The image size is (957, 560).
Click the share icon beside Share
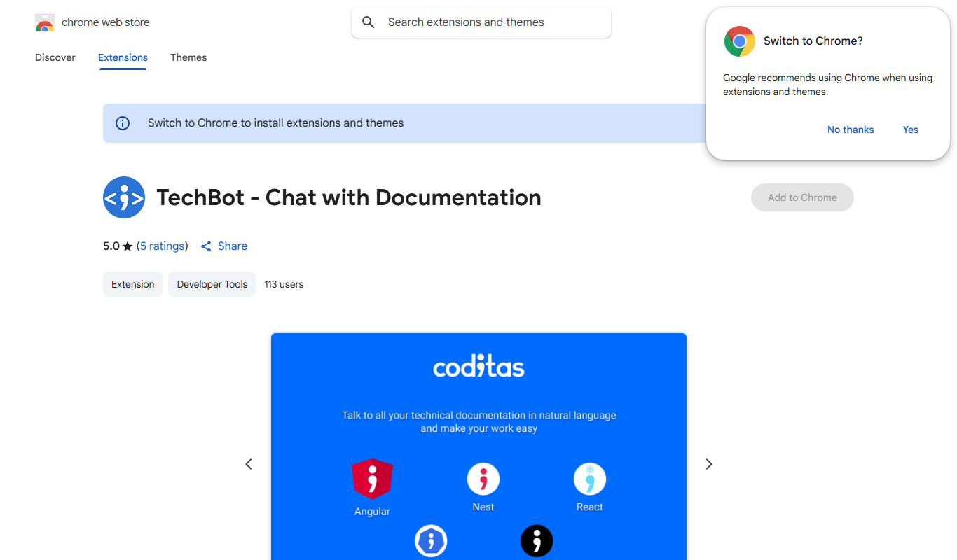point(206,246)
